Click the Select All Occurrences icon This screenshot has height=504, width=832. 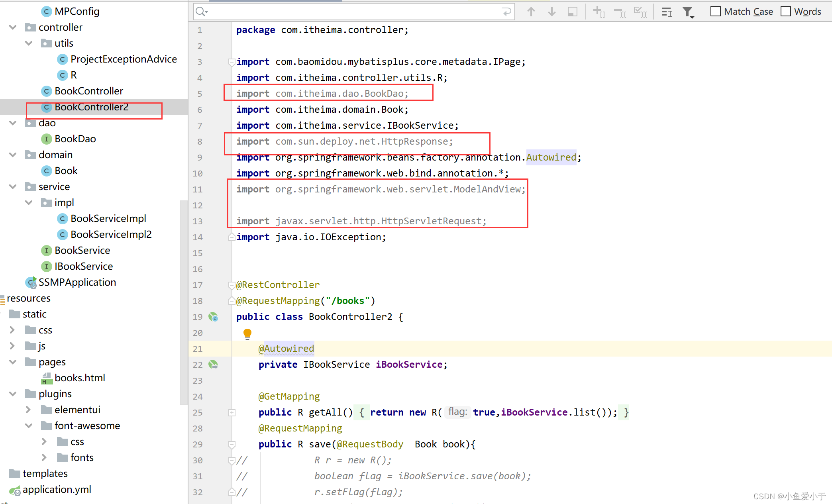tap(640, 12)
